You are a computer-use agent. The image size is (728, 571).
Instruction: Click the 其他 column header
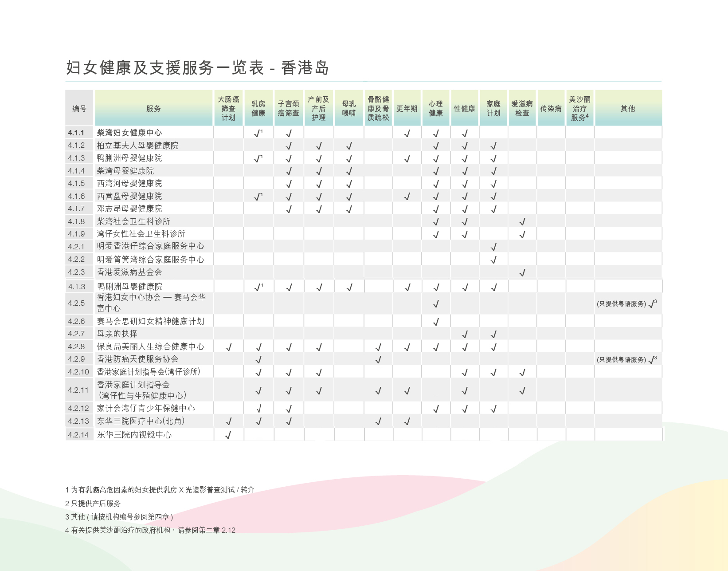point(628,108)
